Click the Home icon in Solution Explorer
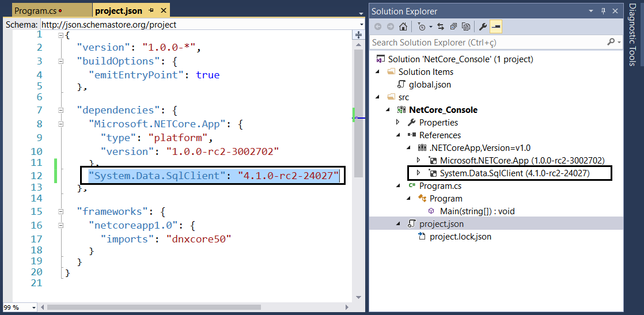This screenshot has height=315, width=644. pos(403,26)
